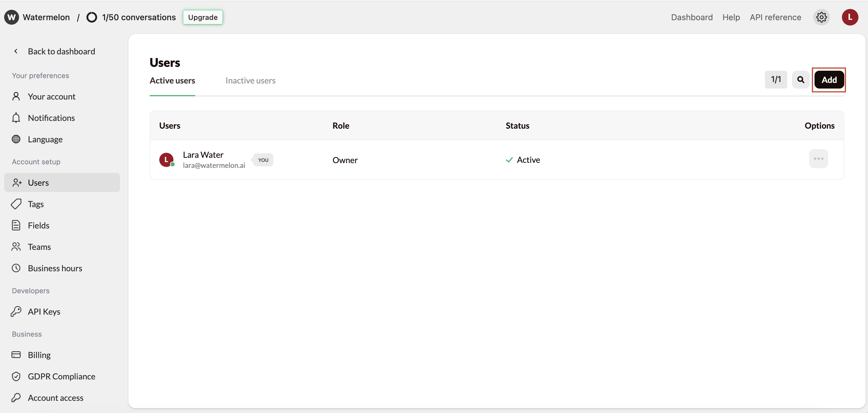Open Language globe settings

point(45,139)
